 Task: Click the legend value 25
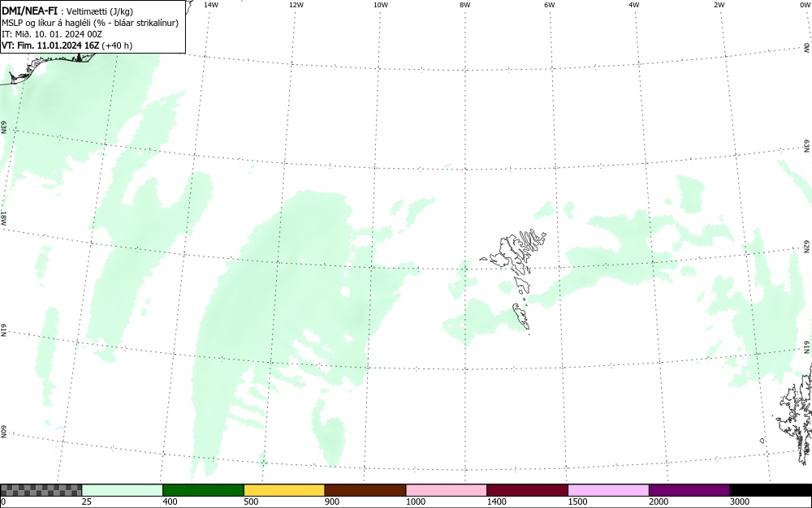coord(87,502)
